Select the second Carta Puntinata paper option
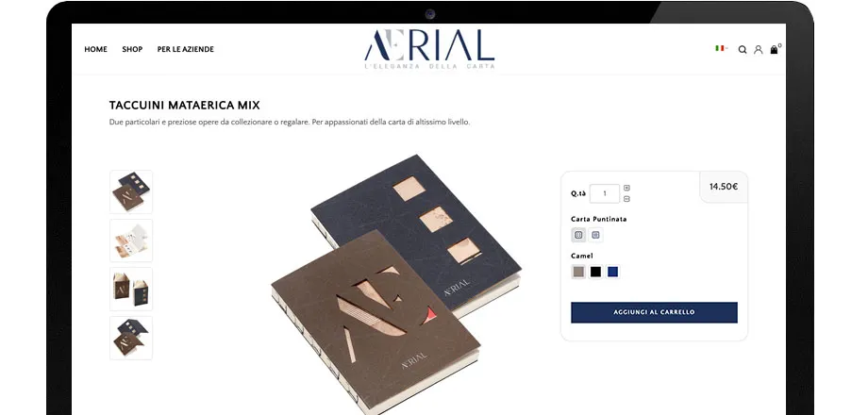Screen dimensions: 868x415 tap(595, 235)
